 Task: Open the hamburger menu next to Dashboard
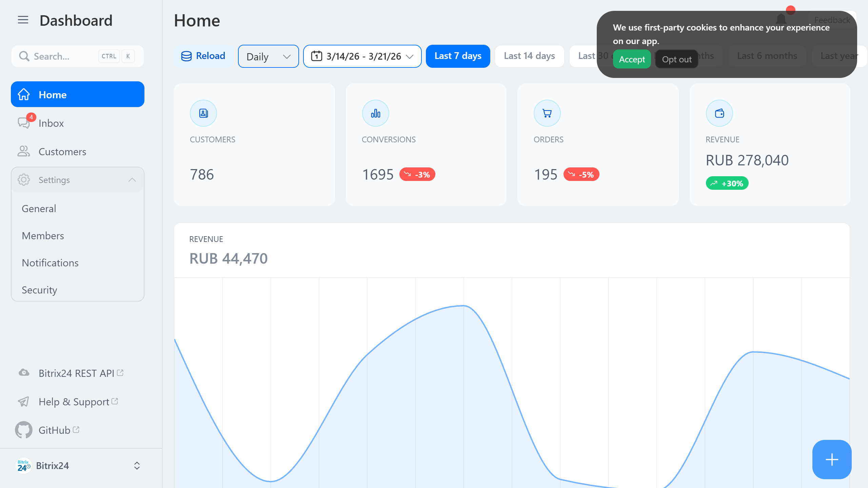pos(23,20)
